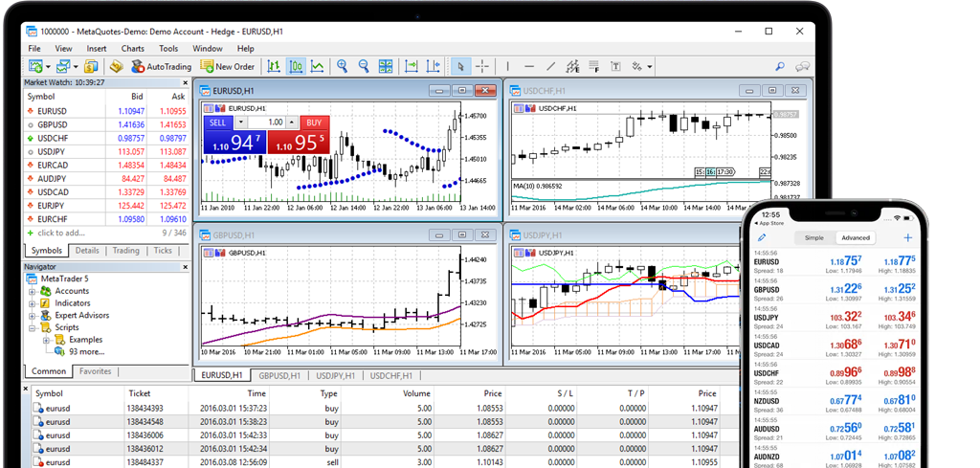Select the candlestick chart type icon

[296, 66]
